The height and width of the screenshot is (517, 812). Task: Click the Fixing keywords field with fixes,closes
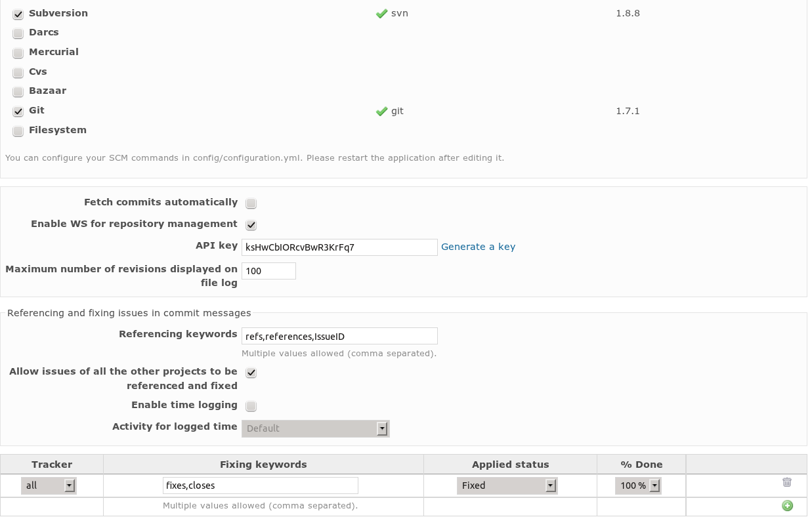(x=261, y=486)
